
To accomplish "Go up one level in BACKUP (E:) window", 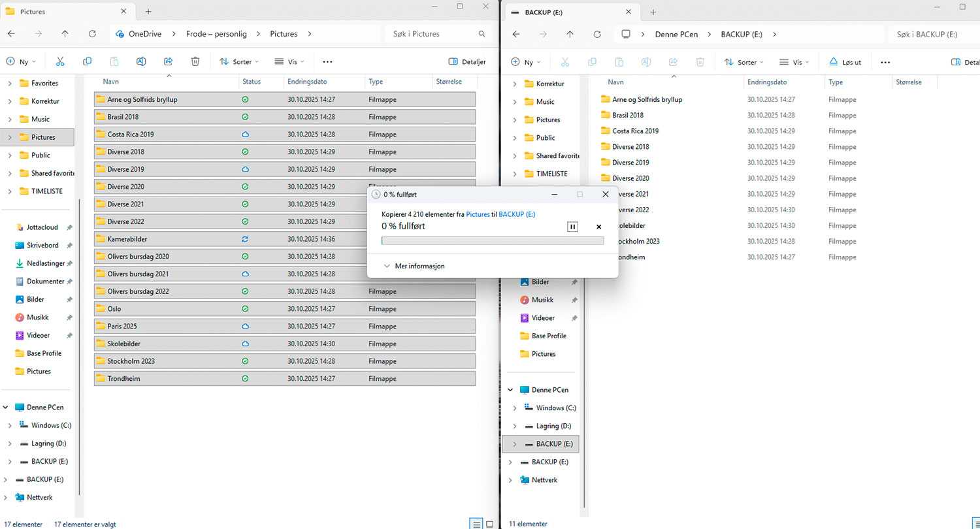I will [570, 34].
